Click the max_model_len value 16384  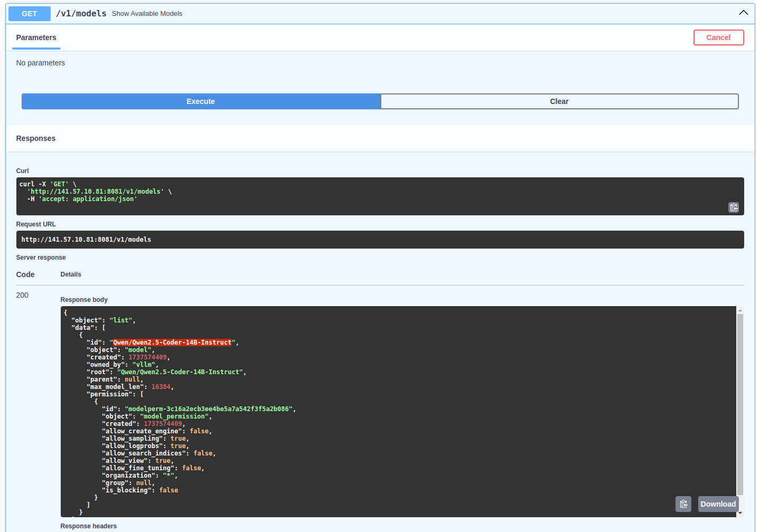point(161,387)
